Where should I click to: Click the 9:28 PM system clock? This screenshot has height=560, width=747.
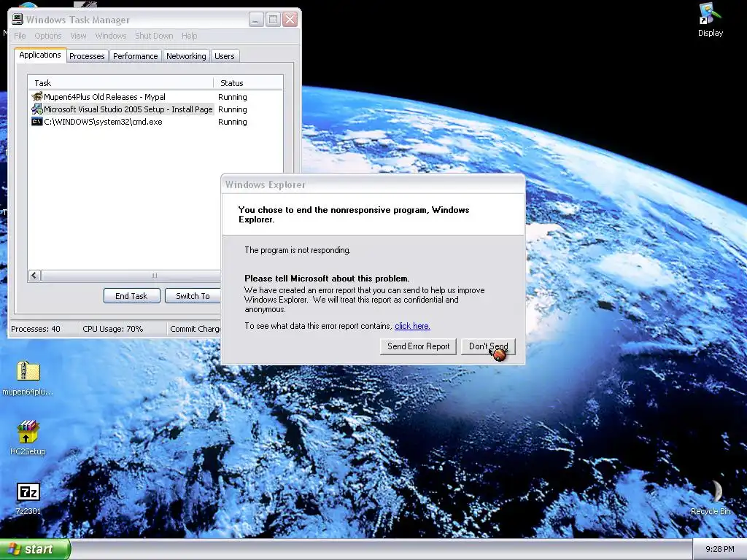pyautogui.click(x=719, y=549)
